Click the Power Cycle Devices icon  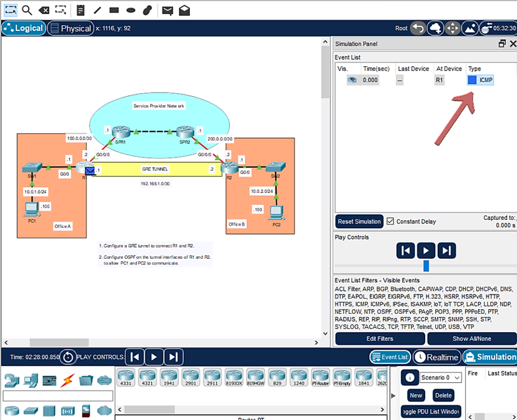pos(68,357)
